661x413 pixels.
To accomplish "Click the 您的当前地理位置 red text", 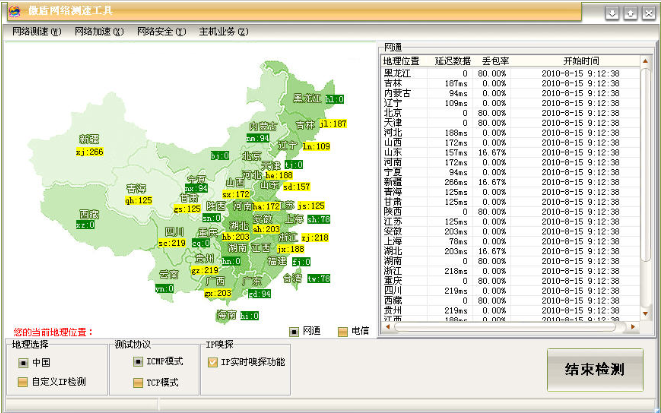I will click(x=53, y=332).
